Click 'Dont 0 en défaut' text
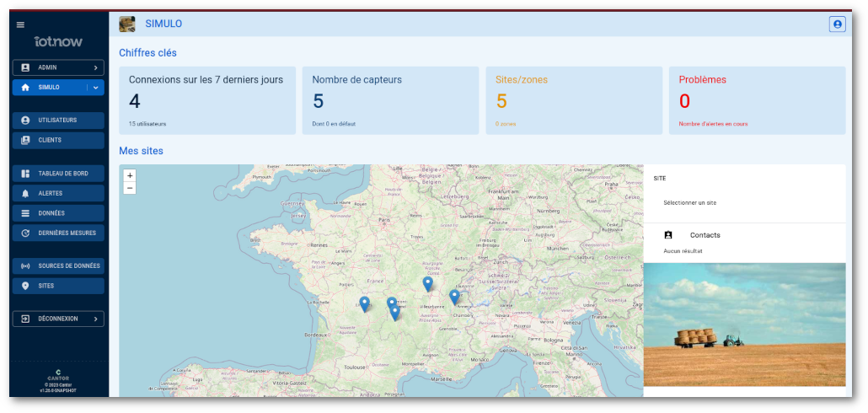 pyautogui.click(x=334, y=124)
